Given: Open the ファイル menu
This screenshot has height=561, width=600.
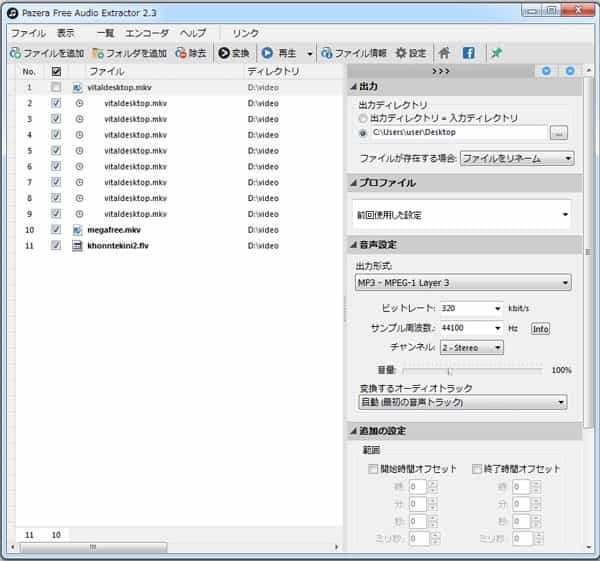Looking at the screenshot, I should [x=28, y=33].
